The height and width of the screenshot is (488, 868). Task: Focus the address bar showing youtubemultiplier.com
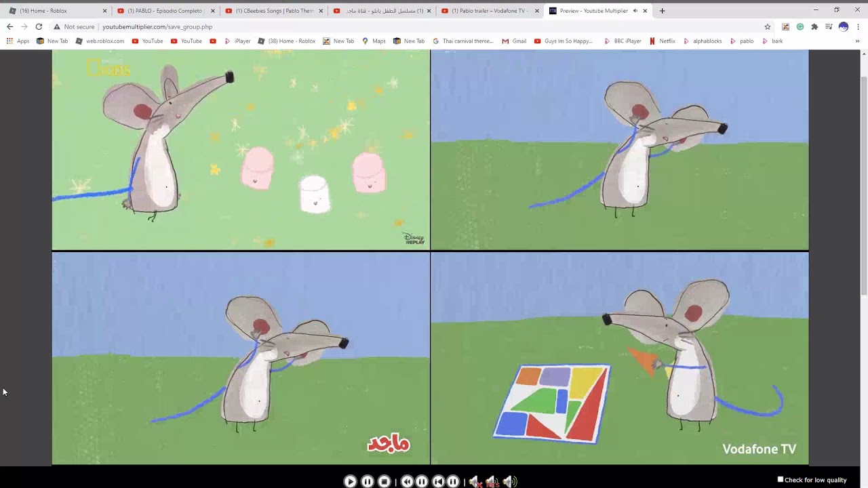pyautogui.click(x=407, y=26)
